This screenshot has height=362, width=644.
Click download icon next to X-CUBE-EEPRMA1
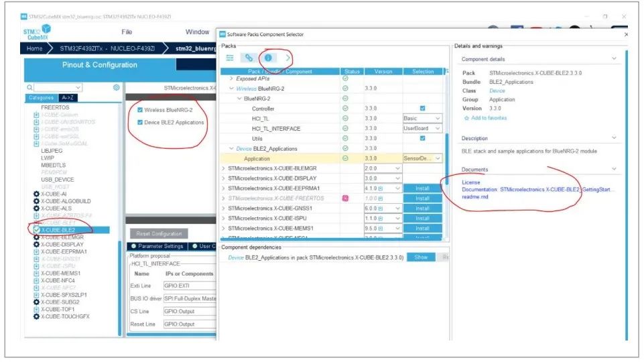coord(36,251)
